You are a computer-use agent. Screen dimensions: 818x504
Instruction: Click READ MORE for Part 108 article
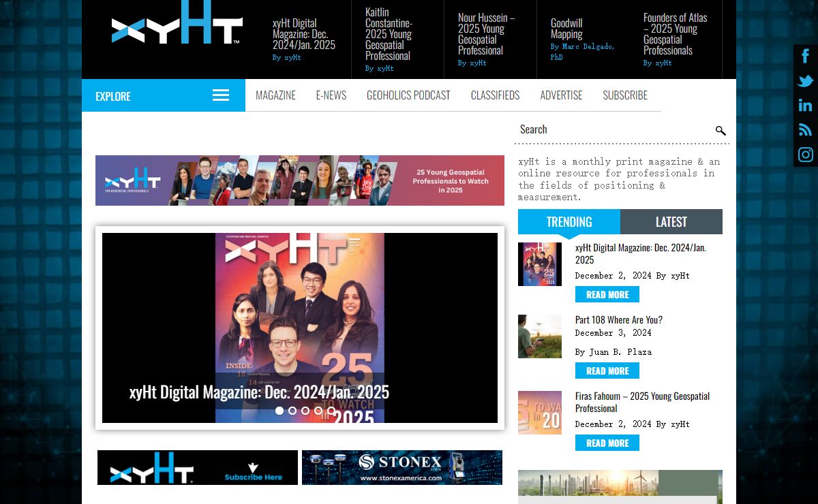tap(607, 371)
